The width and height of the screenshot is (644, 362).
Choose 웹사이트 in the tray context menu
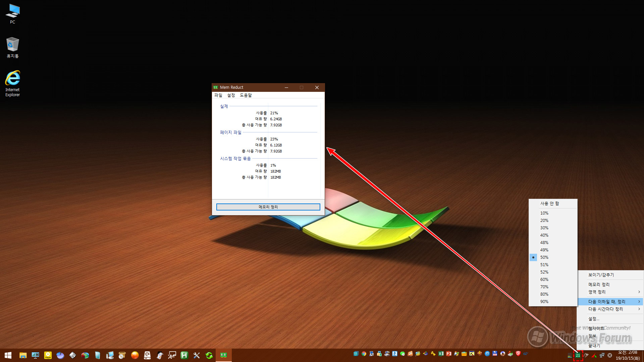click(610, 328)
